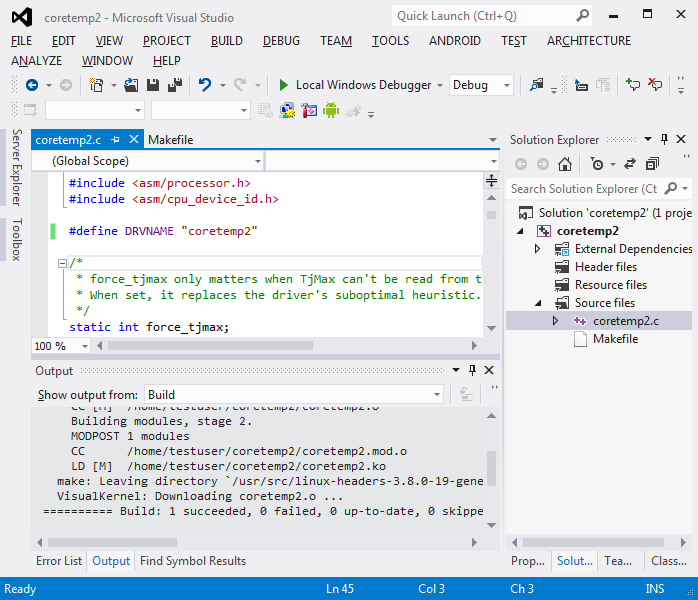The width and height of the screenshot is (698, 600).
Task: Start debugging with the green play icon
Action: pos(283,85)
